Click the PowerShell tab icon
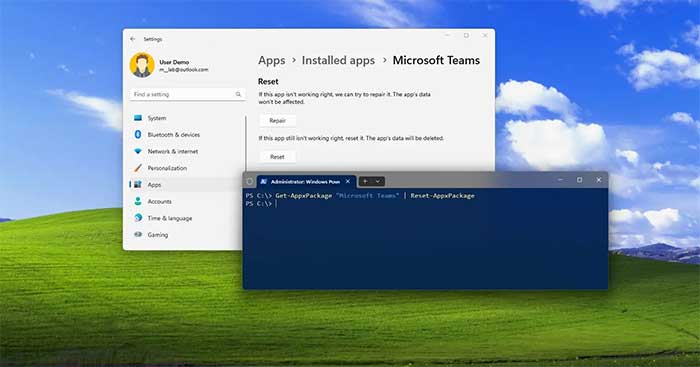700x367 pixels. [264, 182]
